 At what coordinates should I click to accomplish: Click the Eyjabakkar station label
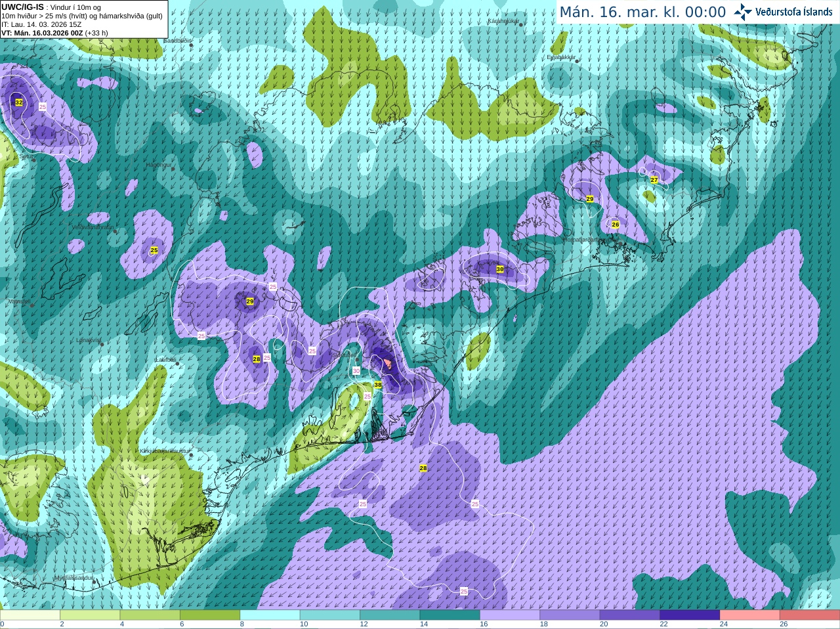coord(561,57)
